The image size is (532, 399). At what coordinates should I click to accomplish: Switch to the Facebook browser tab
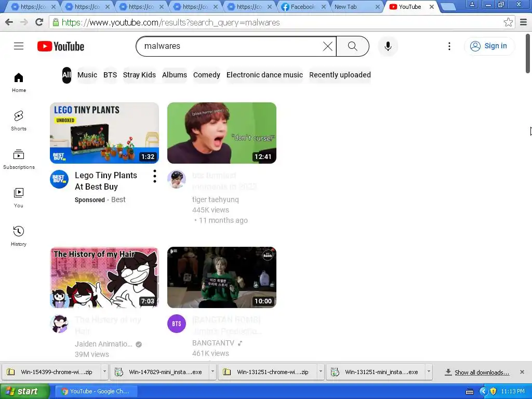pyautogui.click(x=302, y=7)
